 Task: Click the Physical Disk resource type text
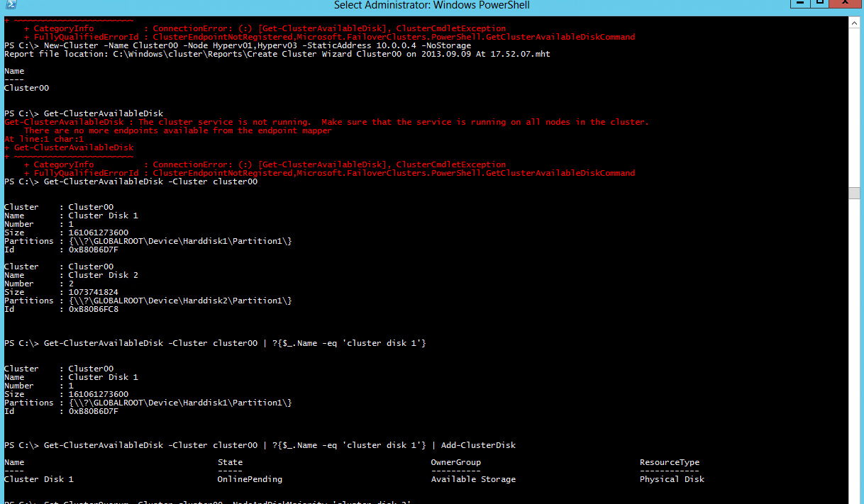pyautogui.click(x=672, y=478)
